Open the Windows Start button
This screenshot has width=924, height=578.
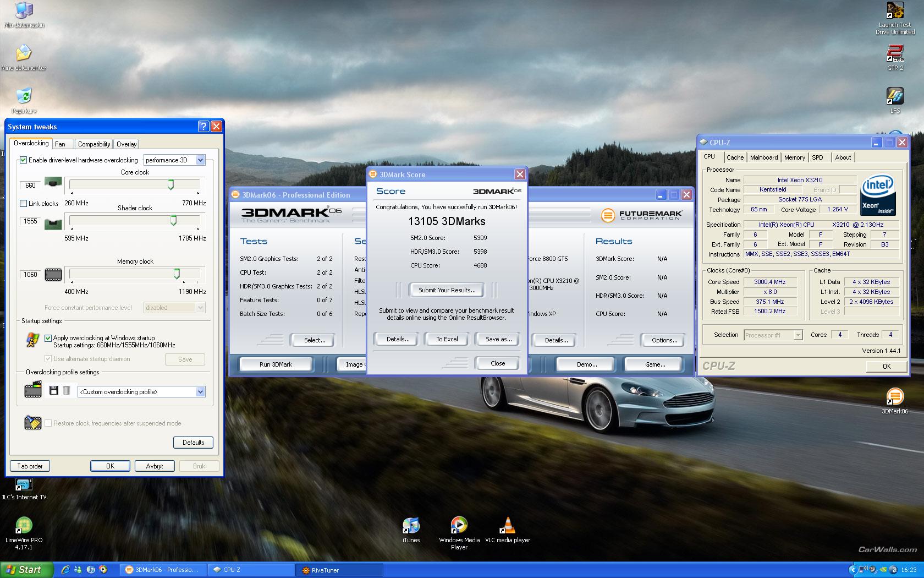[x=27, y=570]
